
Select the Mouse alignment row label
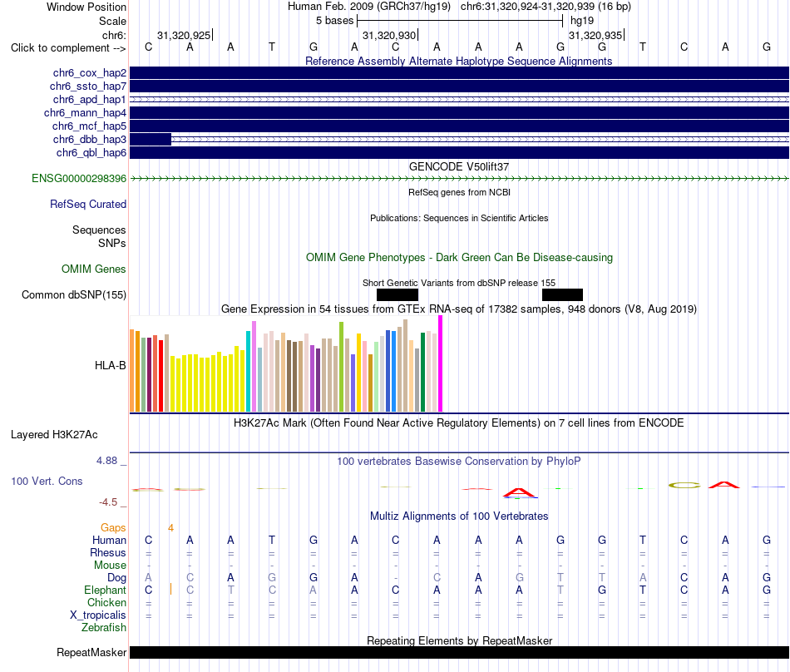click(111, 566)
